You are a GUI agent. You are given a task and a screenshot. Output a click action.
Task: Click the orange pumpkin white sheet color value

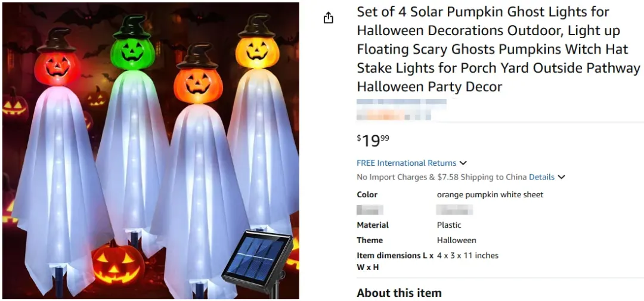pyautogui.click(x=490, y=195)
